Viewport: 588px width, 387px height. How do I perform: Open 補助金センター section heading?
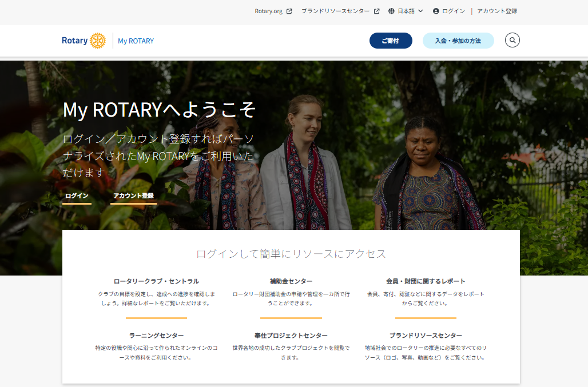coord(291,281)
